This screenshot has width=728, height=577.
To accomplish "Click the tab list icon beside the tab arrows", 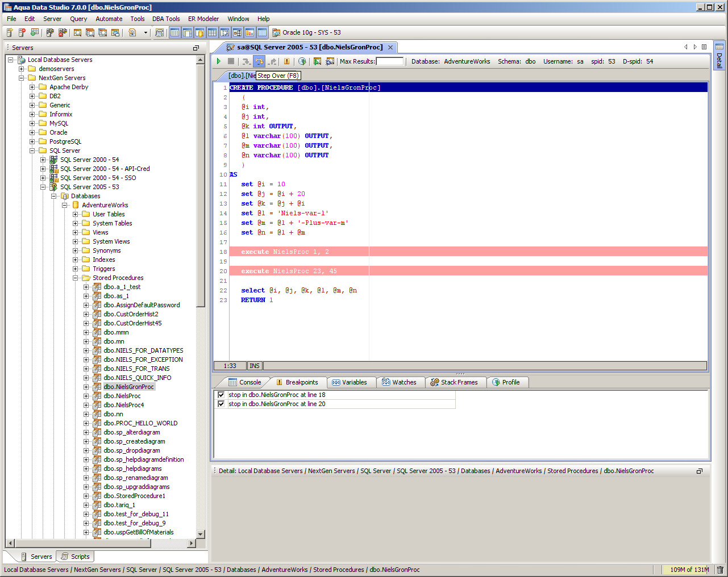I will click(x=704, y=47).
